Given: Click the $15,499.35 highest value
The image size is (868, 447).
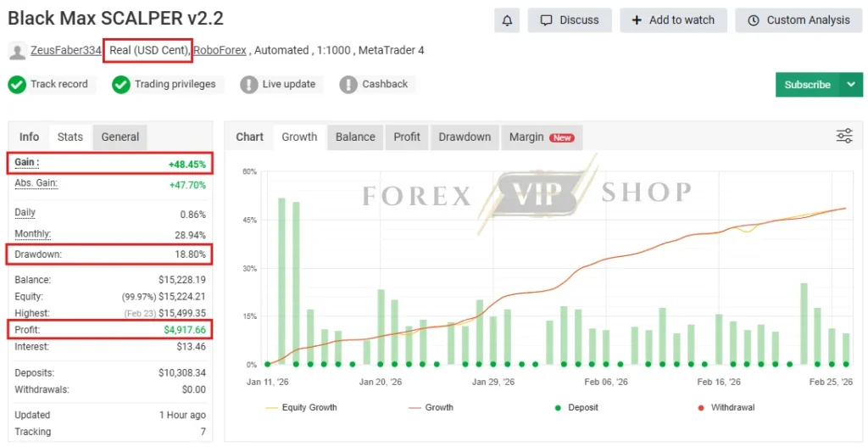Looking at the screenshot, I should tap(182, 314).
